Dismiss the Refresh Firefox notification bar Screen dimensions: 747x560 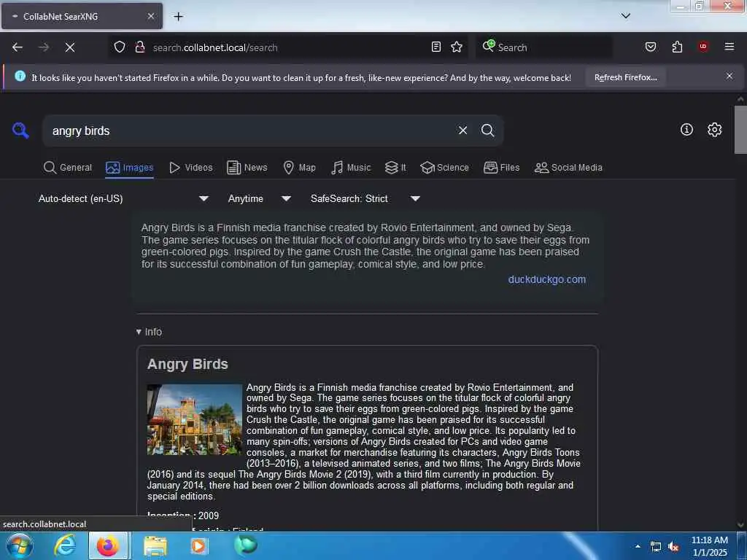click(x=729, y=76)
